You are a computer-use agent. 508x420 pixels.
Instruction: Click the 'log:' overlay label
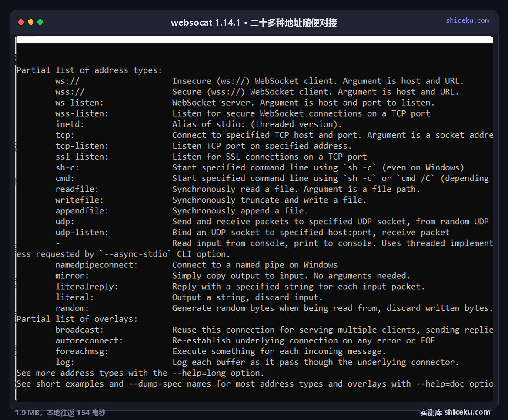(x=65, y=362)
